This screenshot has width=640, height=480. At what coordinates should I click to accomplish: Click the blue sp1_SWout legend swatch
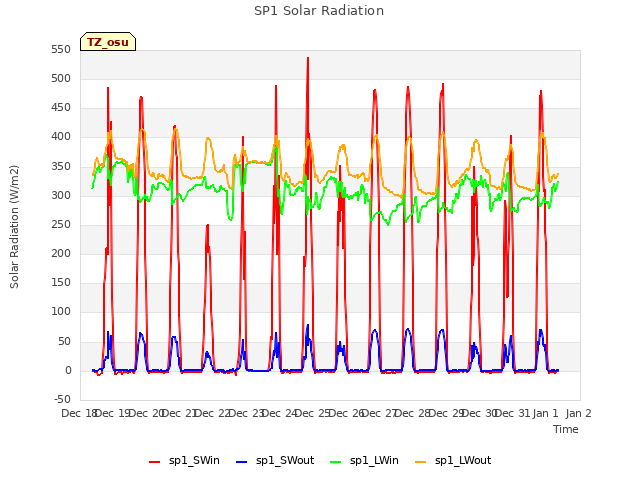242,461
